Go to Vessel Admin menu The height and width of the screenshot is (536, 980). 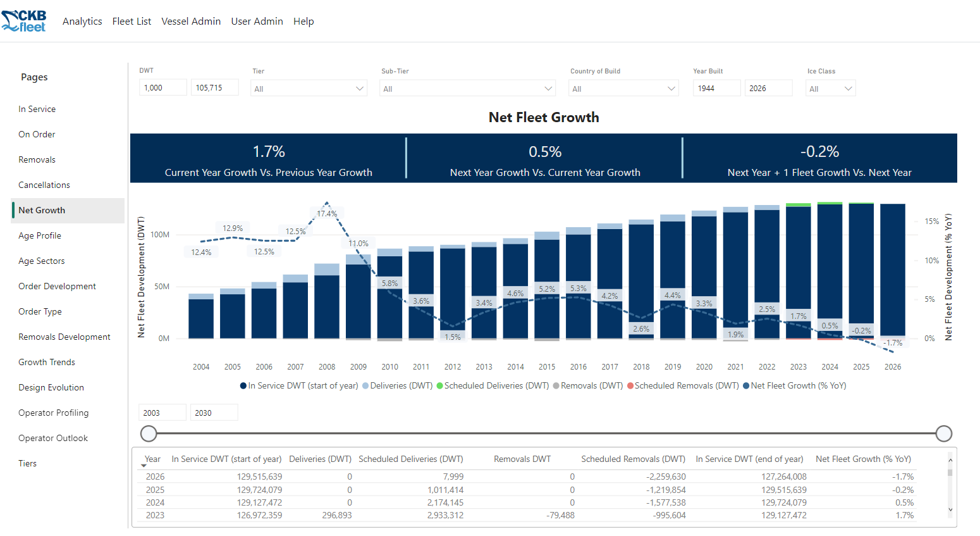191,22
